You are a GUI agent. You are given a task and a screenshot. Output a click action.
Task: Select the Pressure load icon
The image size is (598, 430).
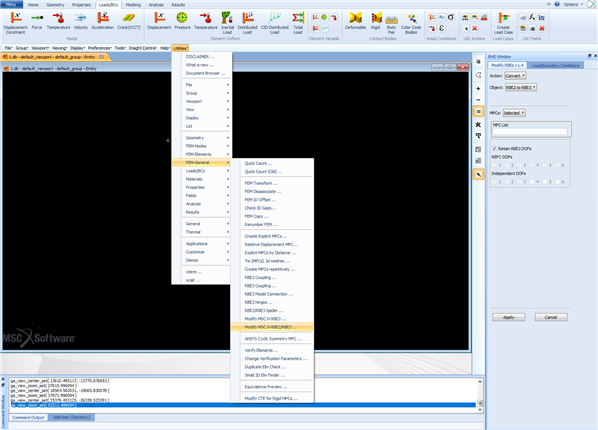pos(182,21)
